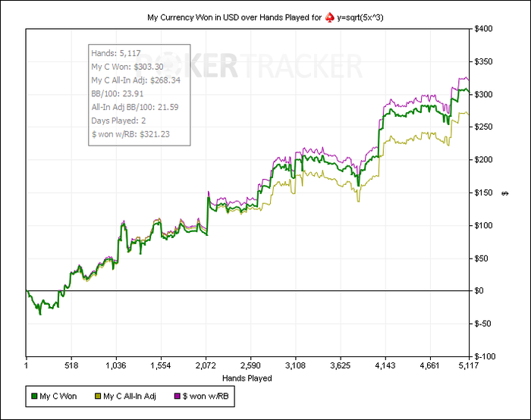Click the 1,554 x-axis tick label
This screenshot has height=420, width=531.
click(x=161, y=365)
